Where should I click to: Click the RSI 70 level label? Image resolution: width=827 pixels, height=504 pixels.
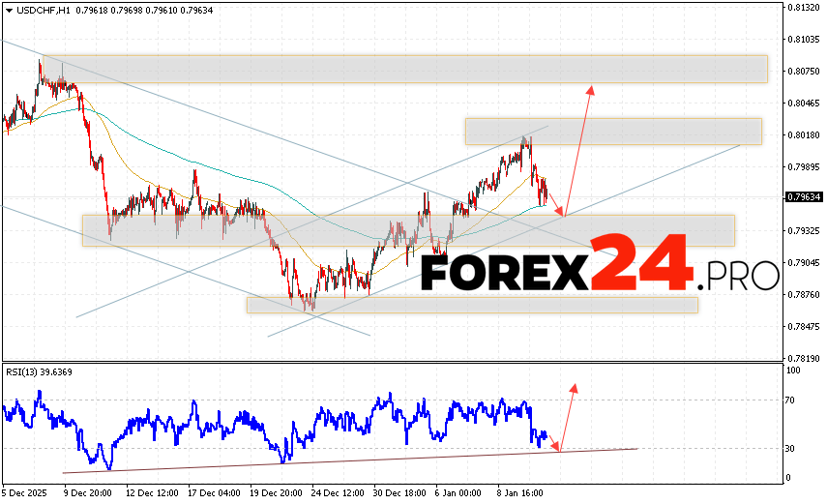[790, 400]
